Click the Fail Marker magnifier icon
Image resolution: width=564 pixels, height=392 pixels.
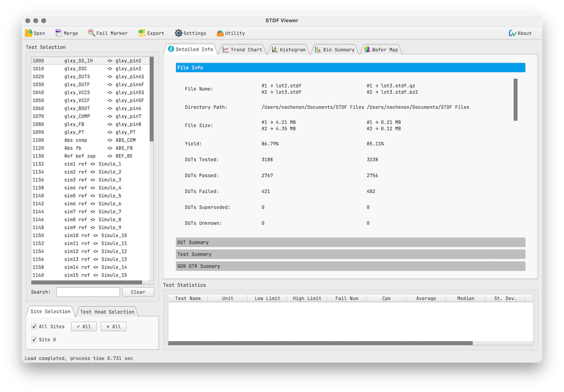coord(91,33)
